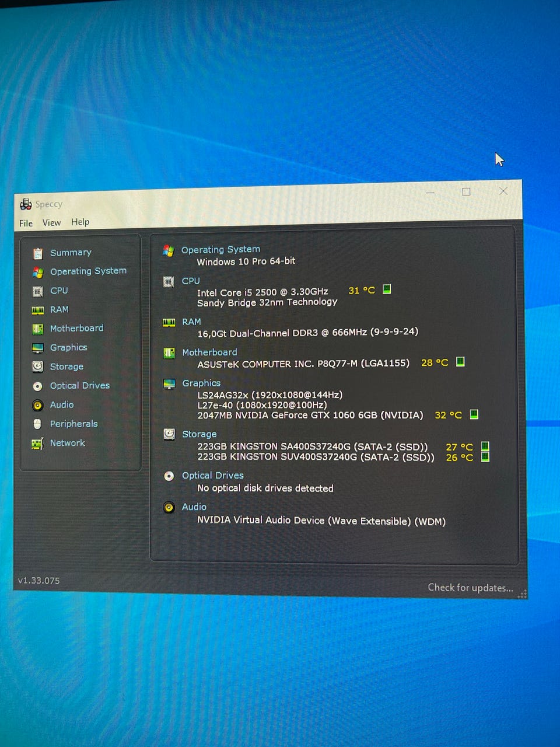Viewport: 560px width, 747px height.
Task: Click the NVIDIA GeForce GTX 1060 6GB line
Action: click(310, 416)
